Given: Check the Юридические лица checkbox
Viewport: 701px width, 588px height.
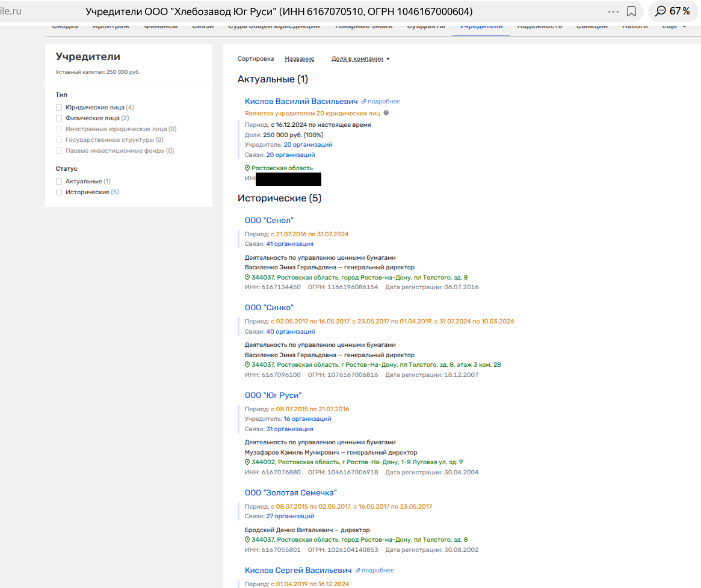Looking at the screenshot, I should [59, 108].
